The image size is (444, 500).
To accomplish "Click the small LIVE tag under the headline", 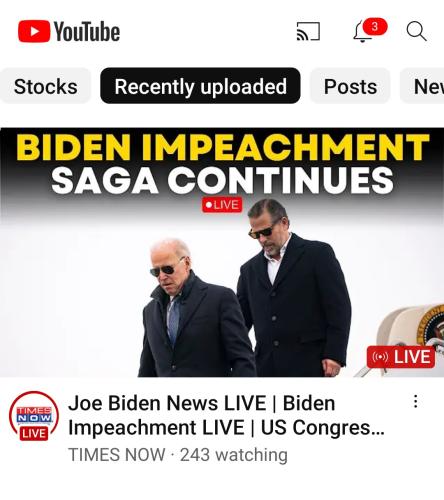I will tap(222, 205).
